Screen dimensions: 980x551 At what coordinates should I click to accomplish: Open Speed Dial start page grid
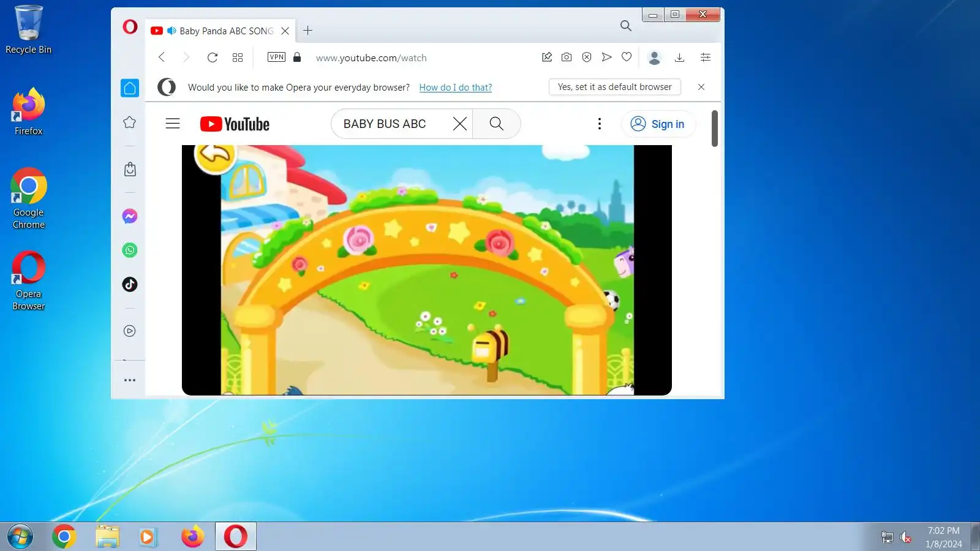coord(238,58)
